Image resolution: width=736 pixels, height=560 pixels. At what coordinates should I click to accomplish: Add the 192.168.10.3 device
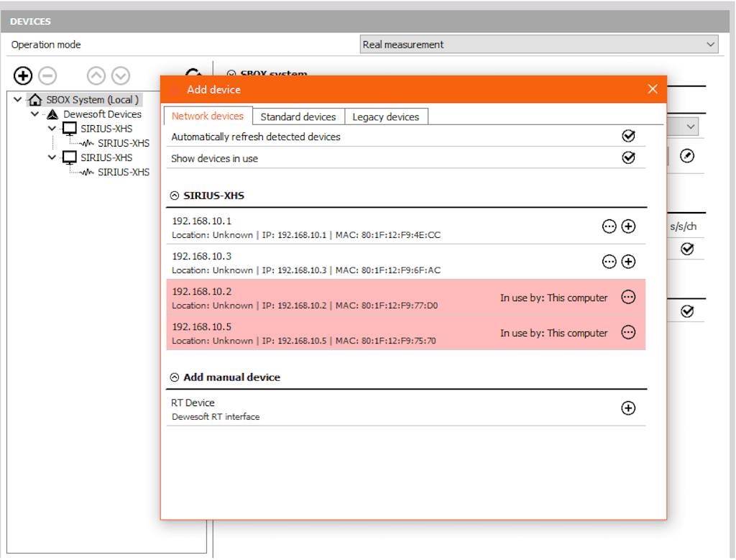(x=628, y=262)
